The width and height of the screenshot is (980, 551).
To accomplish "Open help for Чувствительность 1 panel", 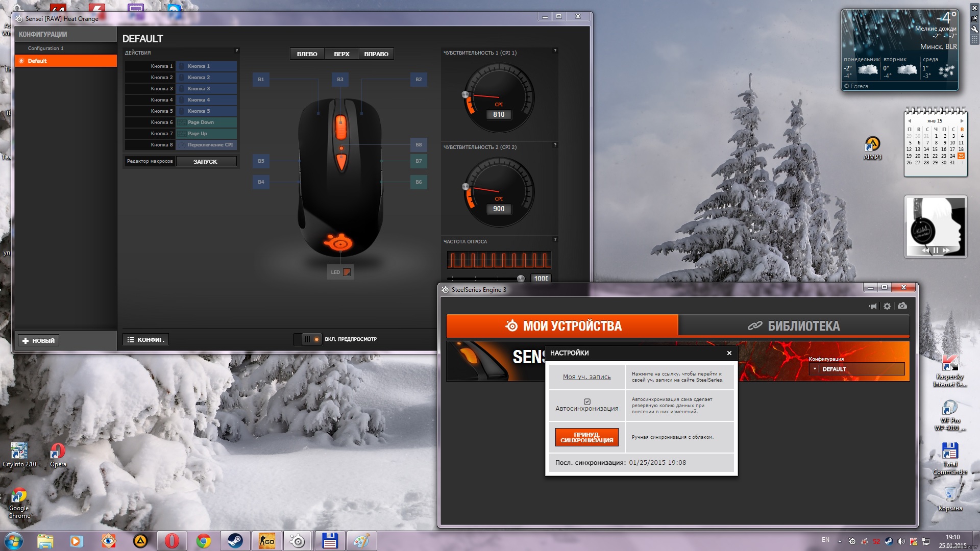I will 555,51.
